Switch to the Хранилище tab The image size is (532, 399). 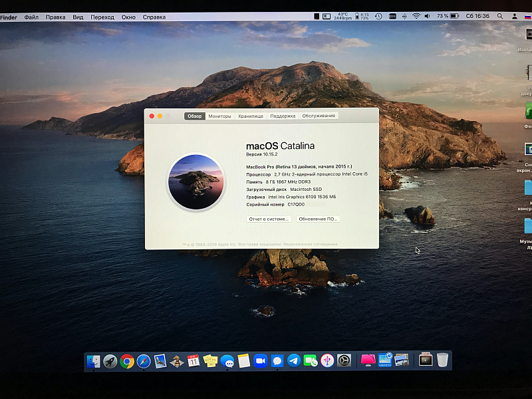[251, 116]
